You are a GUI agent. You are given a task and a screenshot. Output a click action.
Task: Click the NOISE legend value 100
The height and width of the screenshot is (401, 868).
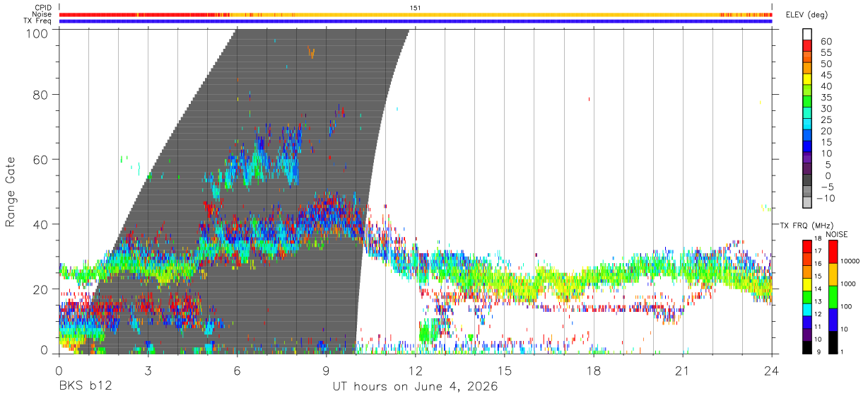click(x=848, y=306)
